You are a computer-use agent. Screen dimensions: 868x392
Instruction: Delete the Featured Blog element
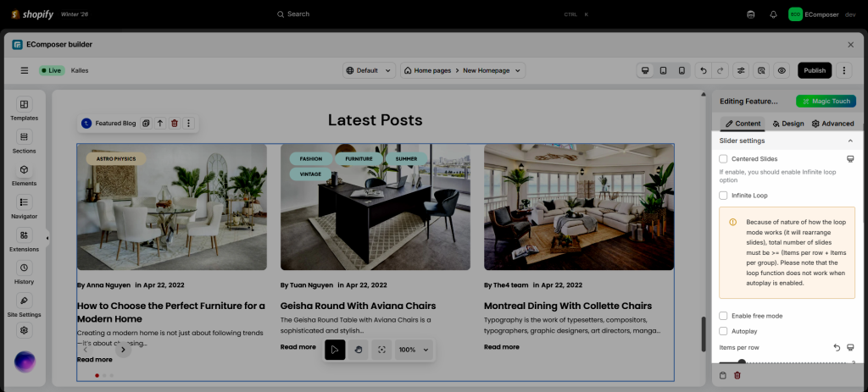coord(175,123)
